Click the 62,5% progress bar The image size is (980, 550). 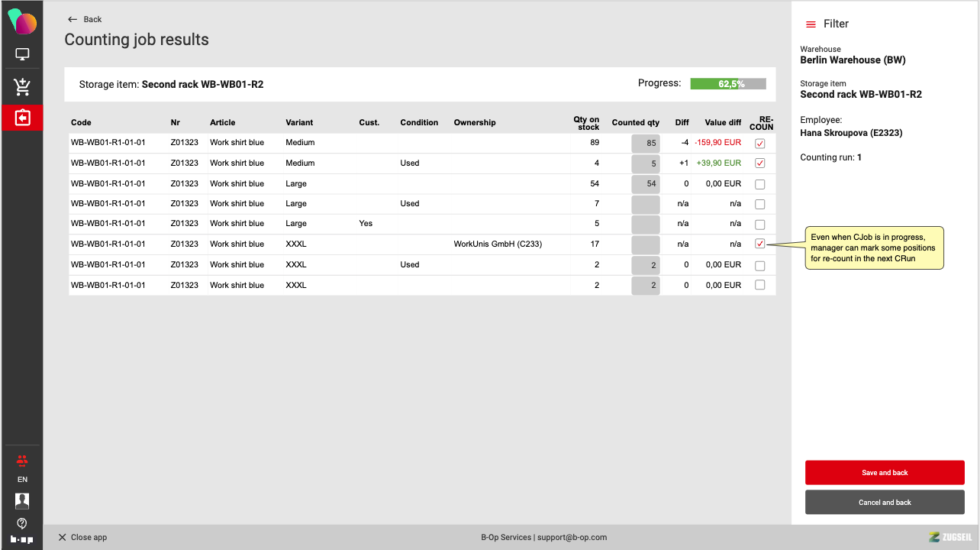pos(727,84)
